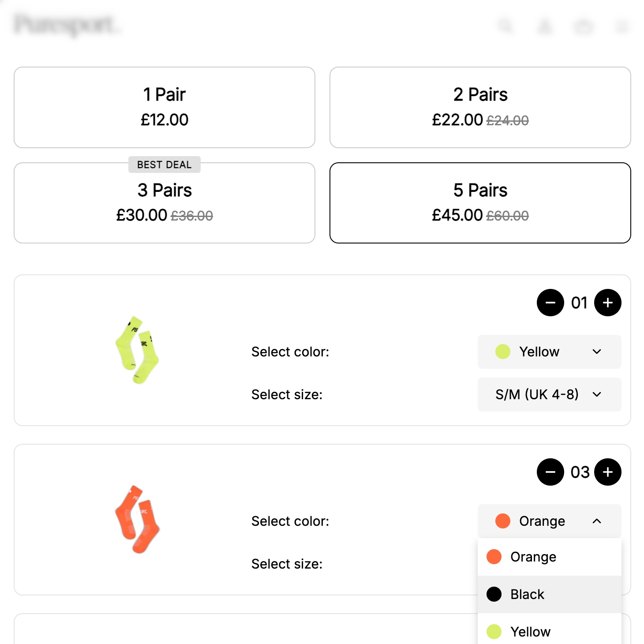This screenshot has width=644, height=644.
Task: Decrease quantity of the yellow socks
Action: coord(550,303)
